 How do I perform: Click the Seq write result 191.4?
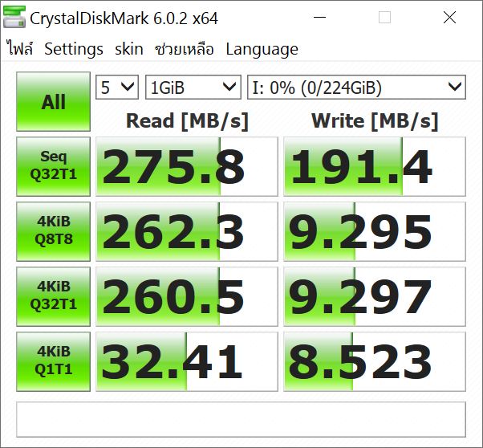tap(375, 166)
